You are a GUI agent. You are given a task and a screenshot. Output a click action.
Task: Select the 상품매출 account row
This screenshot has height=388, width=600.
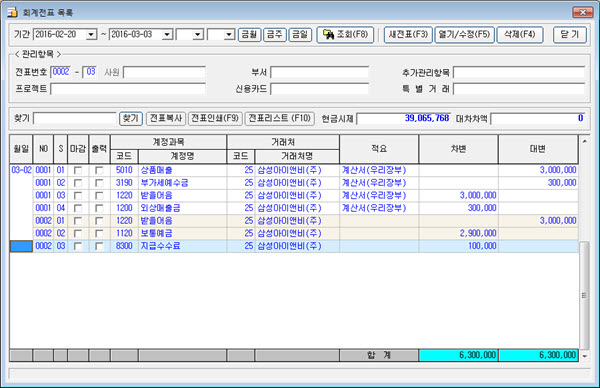[294, 170]
